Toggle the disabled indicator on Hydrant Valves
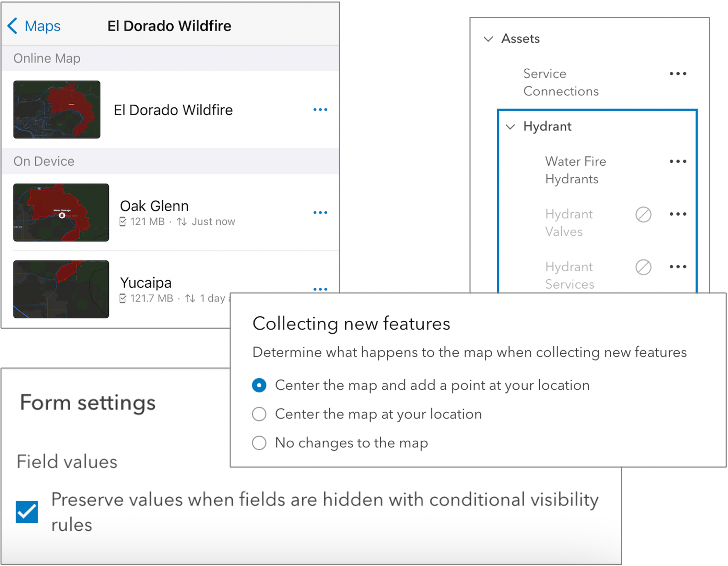Screen dimensions: 728x566 pyautogui.click(x=644, y=214)
